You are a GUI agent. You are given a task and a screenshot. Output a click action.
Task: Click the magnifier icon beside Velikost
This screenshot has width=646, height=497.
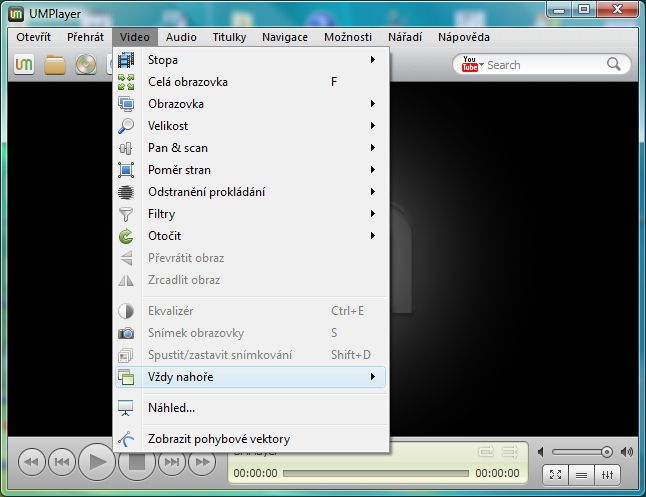pos(126,126)
